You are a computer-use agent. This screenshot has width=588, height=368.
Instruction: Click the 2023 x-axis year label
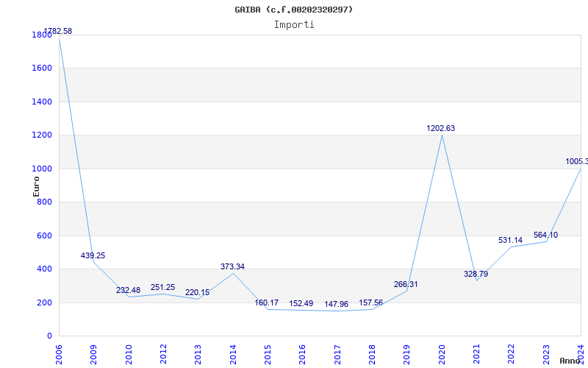click(546, 355)
